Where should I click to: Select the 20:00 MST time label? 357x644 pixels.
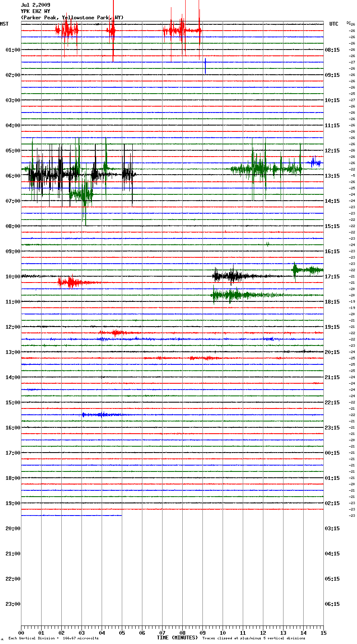point(13,529)
